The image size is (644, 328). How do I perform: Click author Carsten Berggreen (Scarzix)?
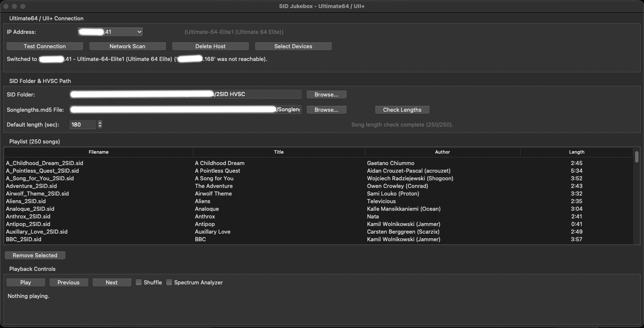403,232
